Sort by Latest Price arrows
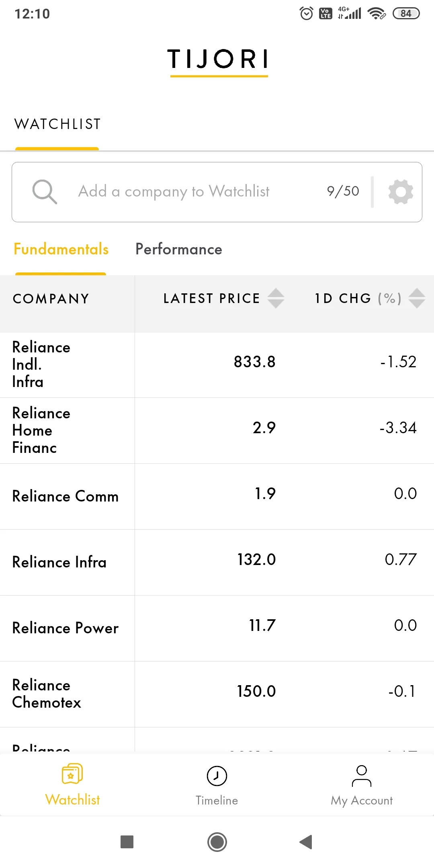The width and height of the screenshot is (434, 868). pos(276,298)
